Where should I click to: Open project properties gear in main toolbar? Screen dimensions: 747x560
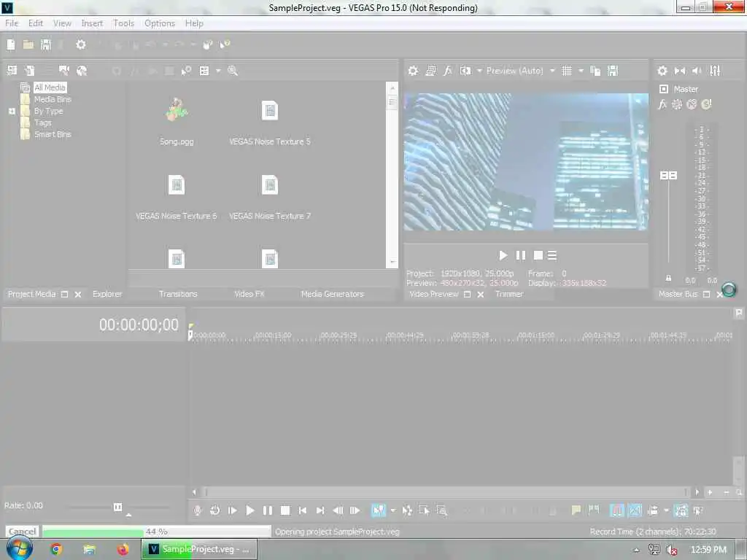tap(81, 44)
